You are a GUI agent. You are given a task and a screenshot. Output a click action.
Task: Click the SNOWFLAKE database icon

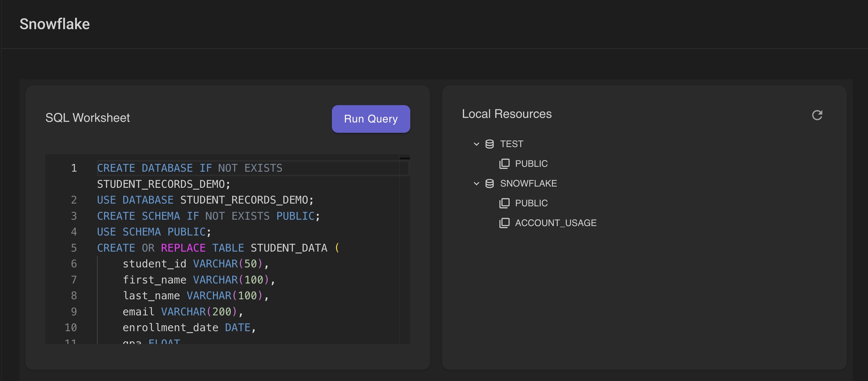[x=489, y=184]
